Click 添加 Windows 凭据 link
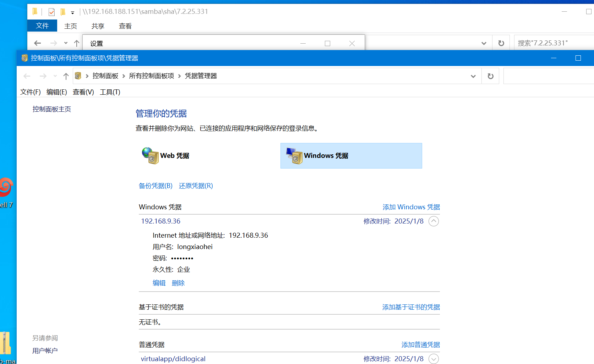 tap(411, 207)
